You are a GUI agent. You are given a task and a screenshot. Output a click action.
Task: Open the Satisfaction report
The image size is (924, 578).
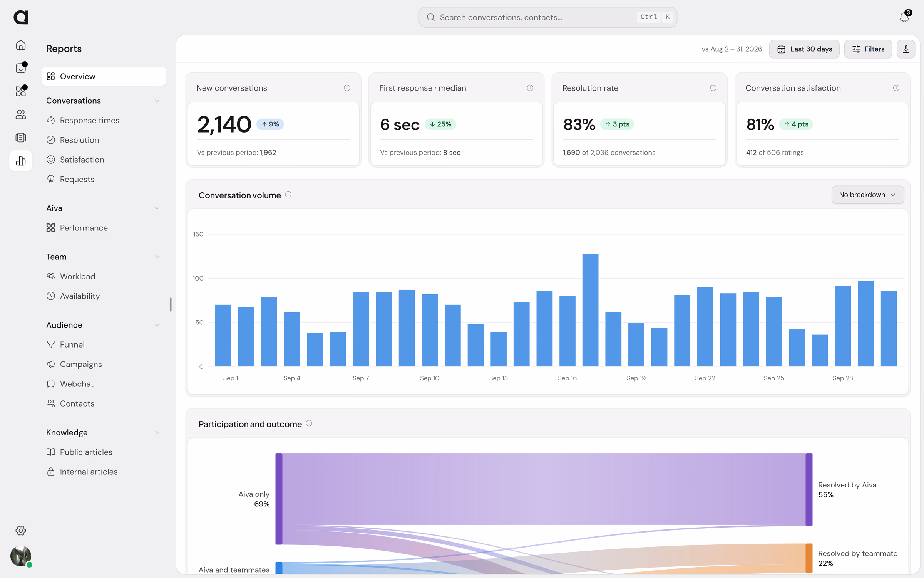pyautogui.click(x=104, y=160)
